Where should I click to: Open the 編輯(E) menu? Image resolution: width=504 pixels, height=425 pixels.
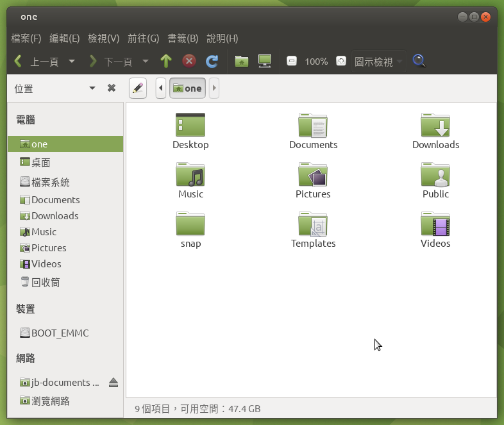coord(64,38)
